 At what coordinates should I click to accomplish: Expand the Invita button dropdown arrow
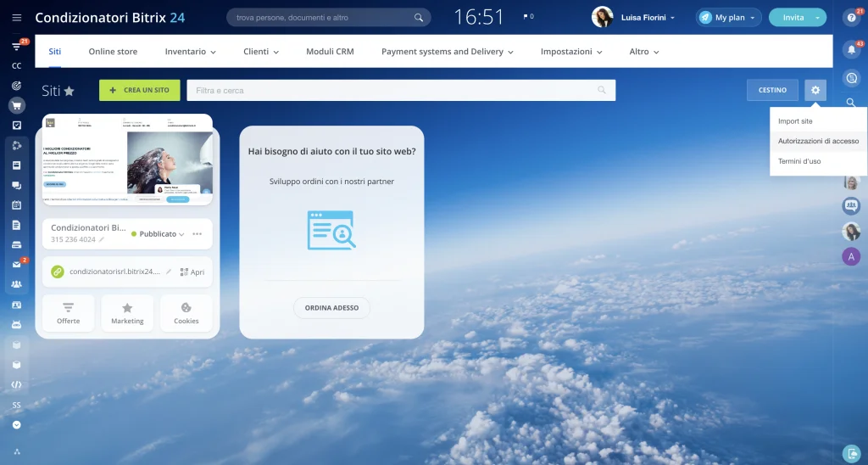[817, 18]
